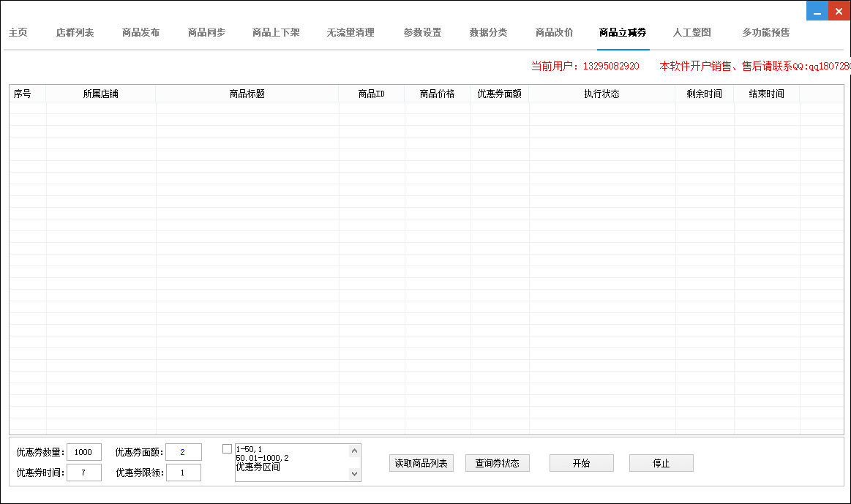Enable the 优惠券区间 checkbox
This screenshot has height=504, width=851.
(227, 449)
